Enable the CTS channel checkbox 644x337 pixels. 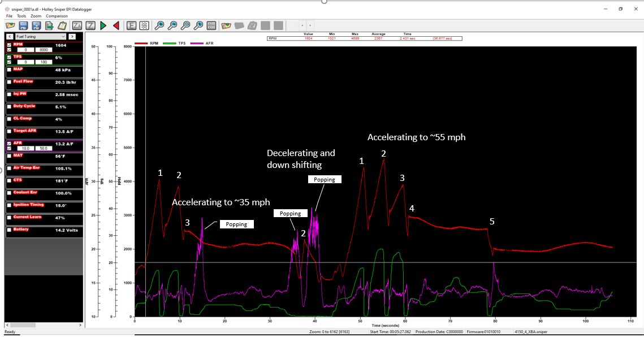9,180
